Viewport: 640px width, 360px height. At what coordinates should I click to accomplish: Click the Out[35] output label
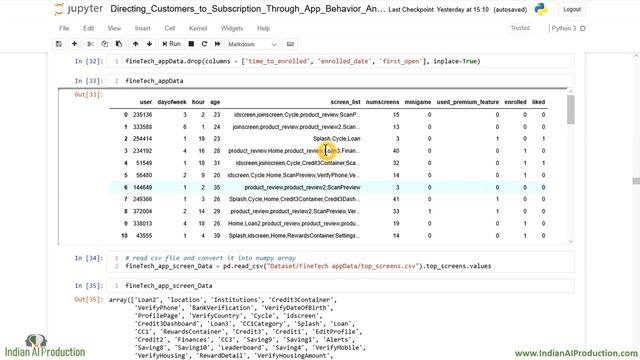89,300
